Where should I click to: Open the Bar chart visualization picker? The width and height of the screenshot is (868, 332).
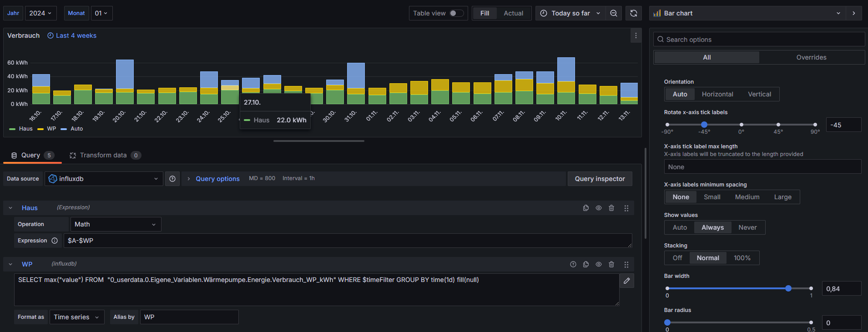(747, 13)
